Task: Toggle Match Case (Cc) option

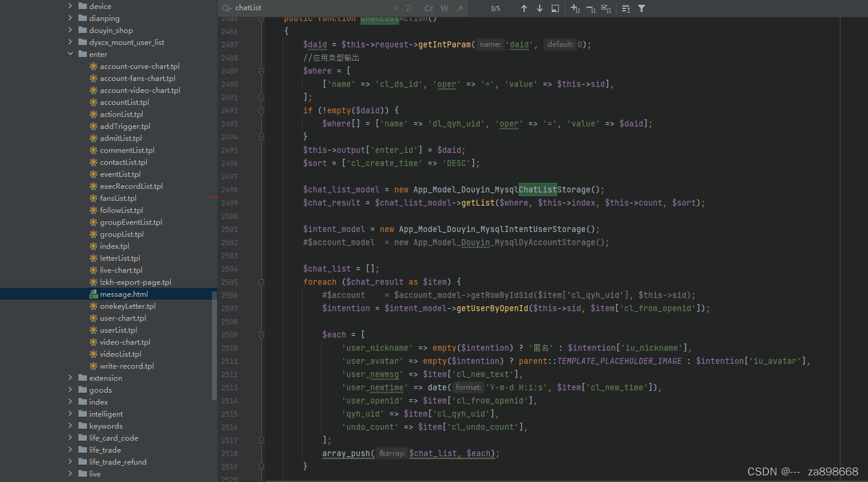Action: click(429, 8)
